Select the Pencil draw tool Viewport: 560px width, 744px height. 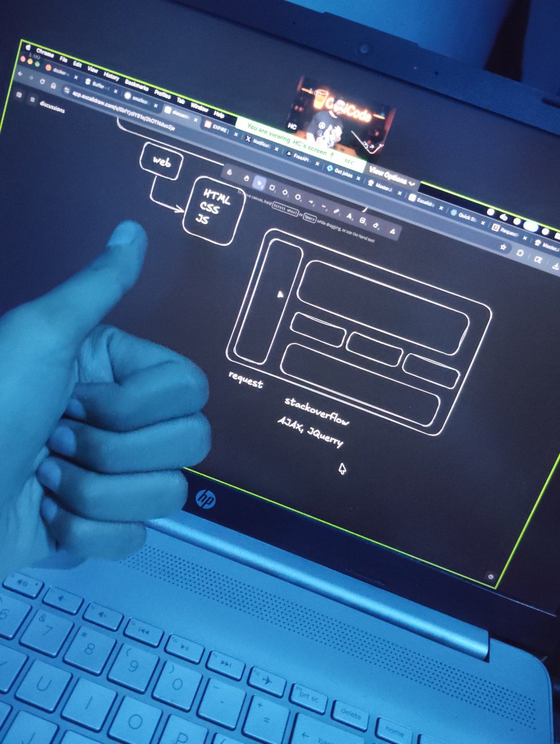pos(336,211)
